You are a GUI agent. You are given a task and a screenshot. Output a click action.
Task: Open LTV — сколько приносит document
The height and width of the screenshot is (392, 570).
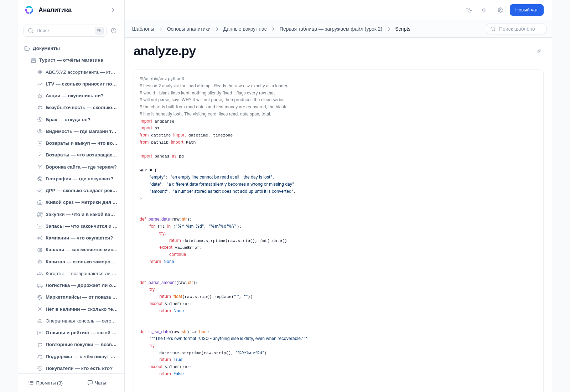(x=81, y=84)
